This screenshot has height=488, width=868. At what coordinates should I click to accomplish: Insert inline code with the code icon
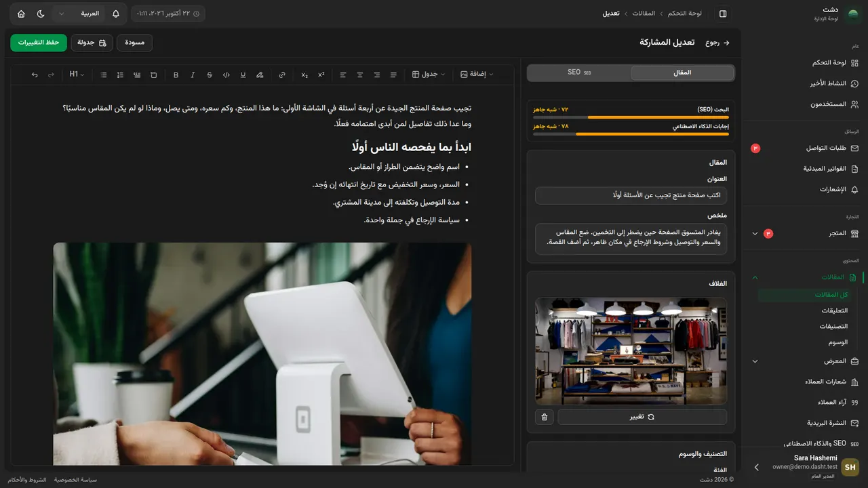pyautogui.click(x=226, y=75)
